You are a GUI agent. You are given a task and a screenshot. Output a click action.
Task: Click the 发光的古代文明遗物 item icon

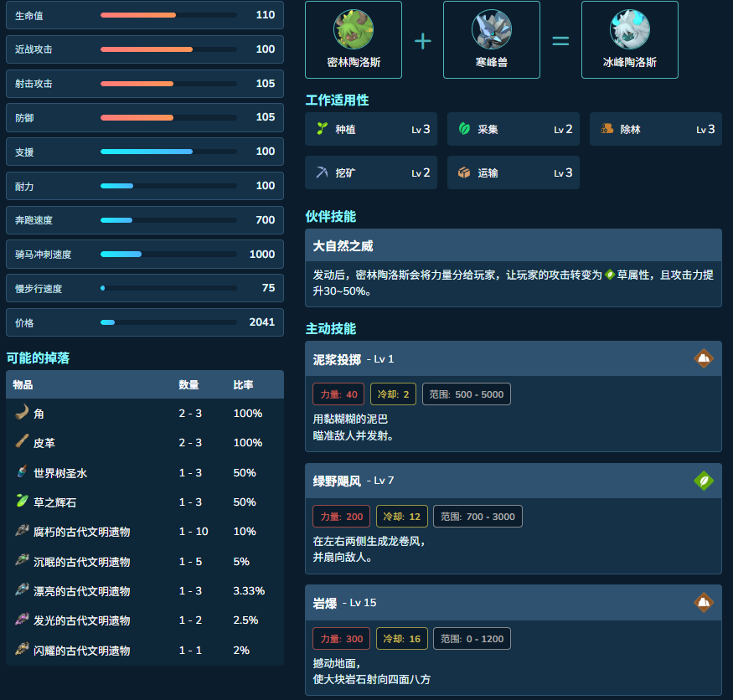pos(22,619)
